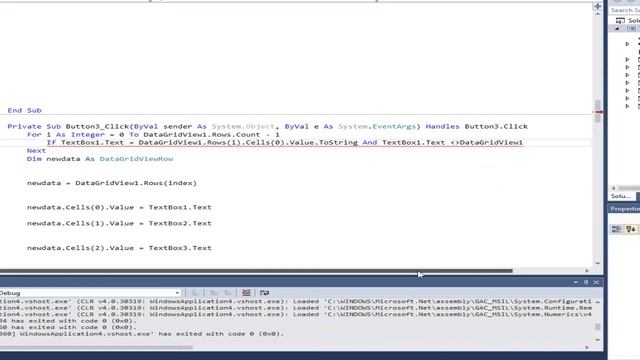Click the Properties panel title bar

[624, 209]
